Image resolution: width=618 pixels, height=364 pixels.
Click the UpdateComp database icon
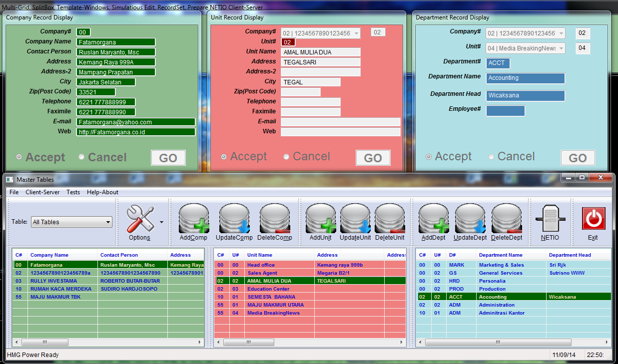click(234, 219)
